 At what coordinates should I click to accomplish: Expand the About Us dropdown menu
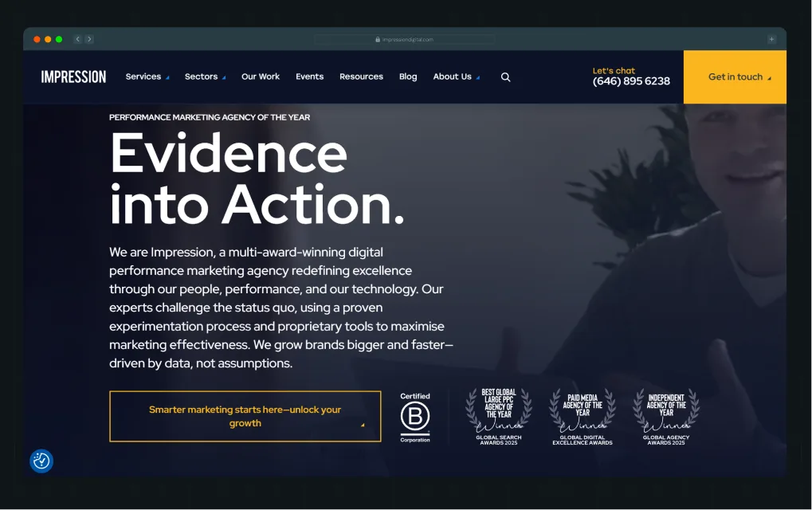click(x=457, y=76)
